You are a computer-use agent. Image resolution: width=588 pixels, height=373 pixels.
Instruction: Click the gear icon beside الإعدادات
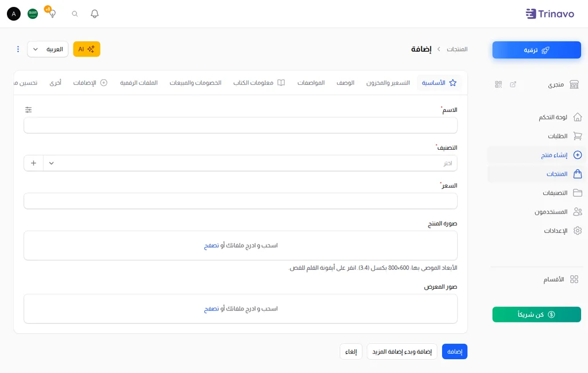pyautogui.click(x=578, y=231)
